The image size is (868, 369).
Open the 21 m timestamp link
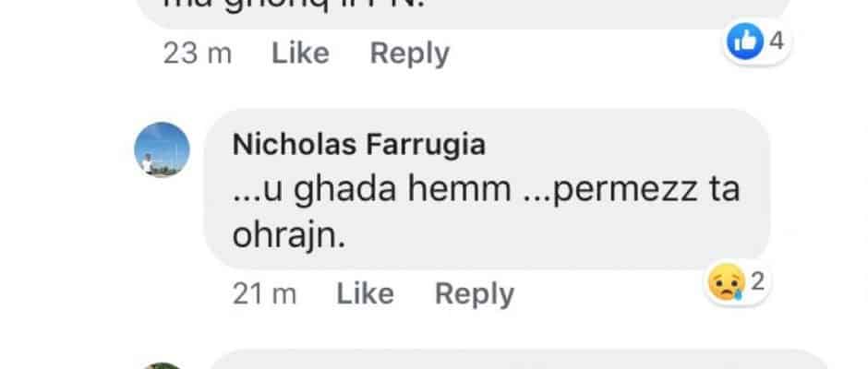pos(264,293)
